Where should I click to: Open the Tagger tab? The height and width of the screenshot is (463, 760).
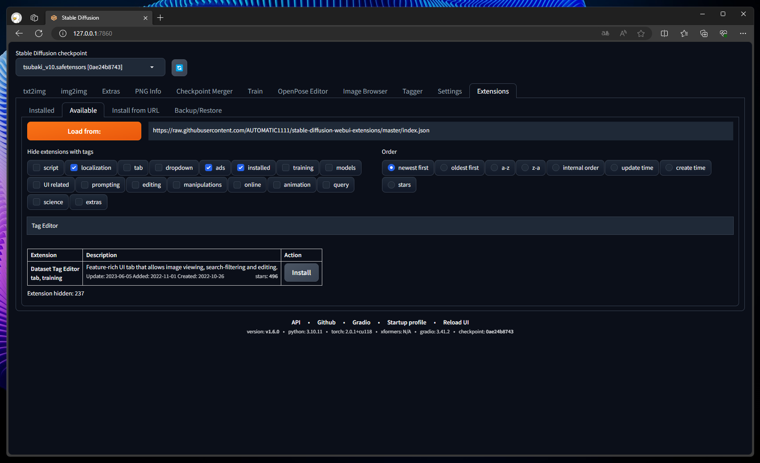tap(412, 91)
